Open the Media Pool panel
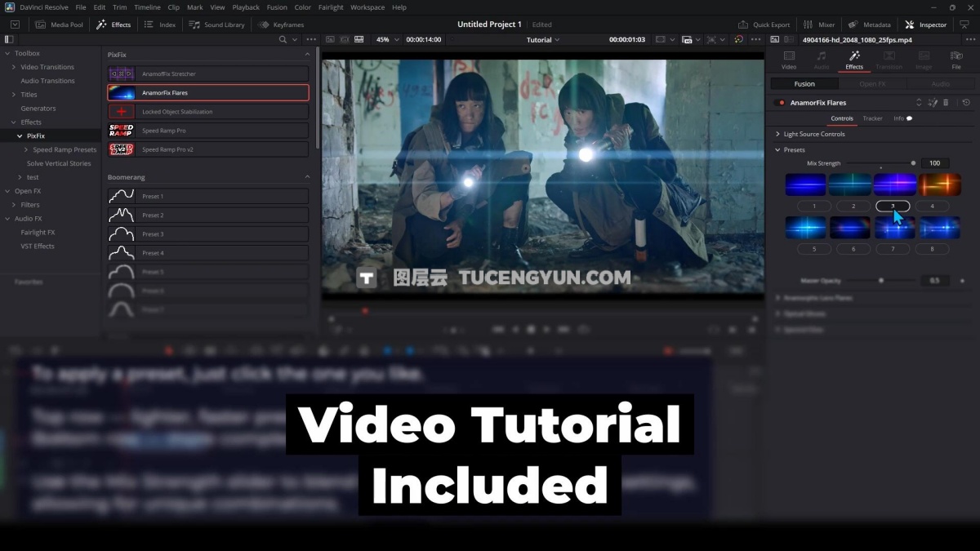The width and height of the screenshot is (980, 551). click(60, 24)
